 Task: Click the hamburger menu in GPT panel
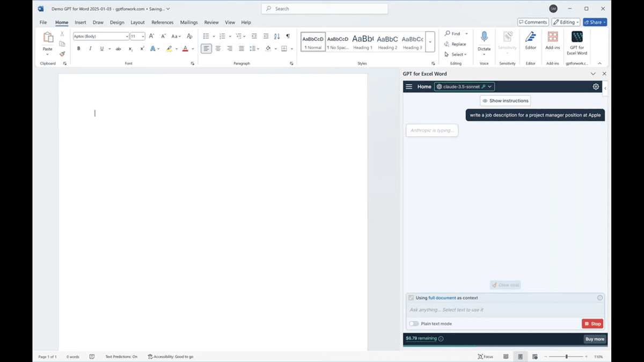(x=408, y=86)
